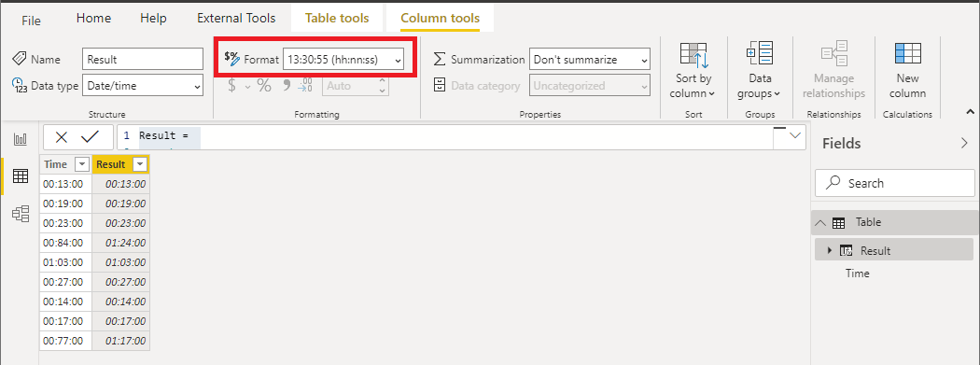Image resolution: width=980 pixels, height=365 pixels.
Task: Click the Result calculated column icon
Action: click(x=847, y=250)
